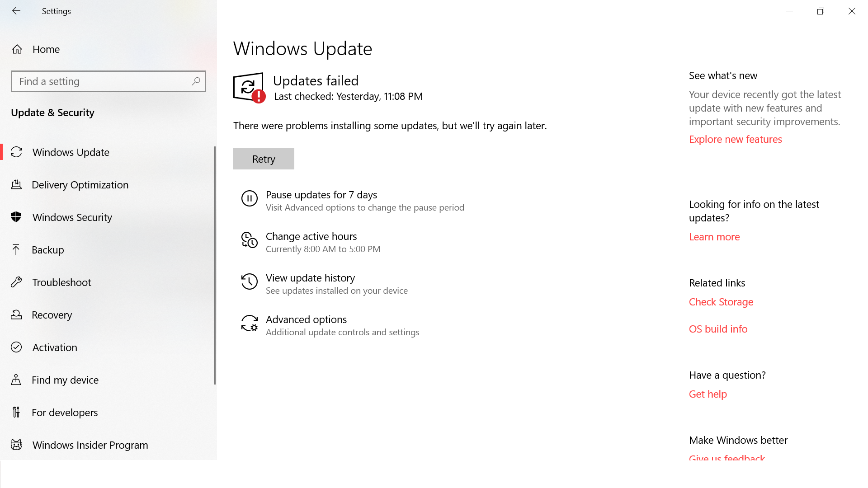Click the Troubleshoot wrench icon

point(16,282)
